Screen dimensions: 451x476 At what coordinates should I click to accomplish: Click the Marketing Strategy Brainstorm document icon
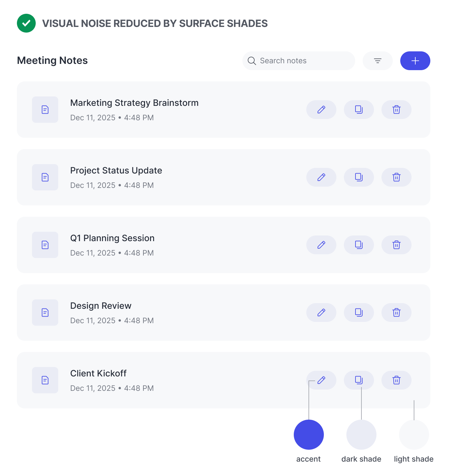[45, 110]
